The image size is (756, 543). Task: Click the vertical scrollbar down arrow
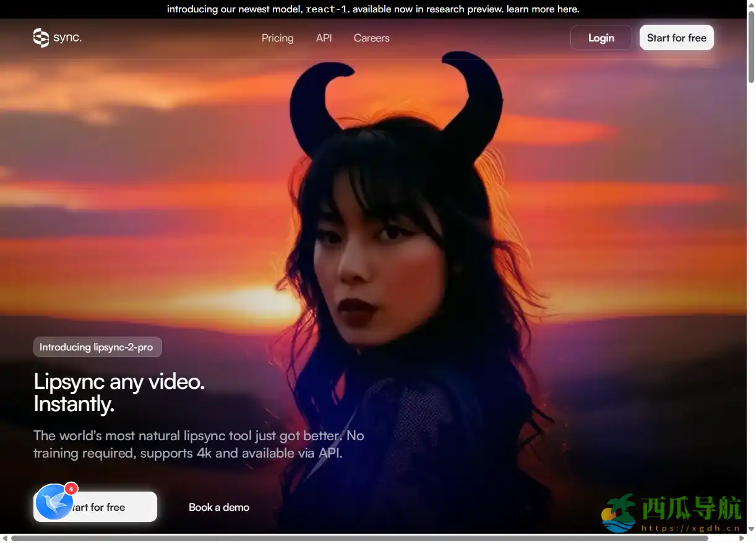coord(751,529)
